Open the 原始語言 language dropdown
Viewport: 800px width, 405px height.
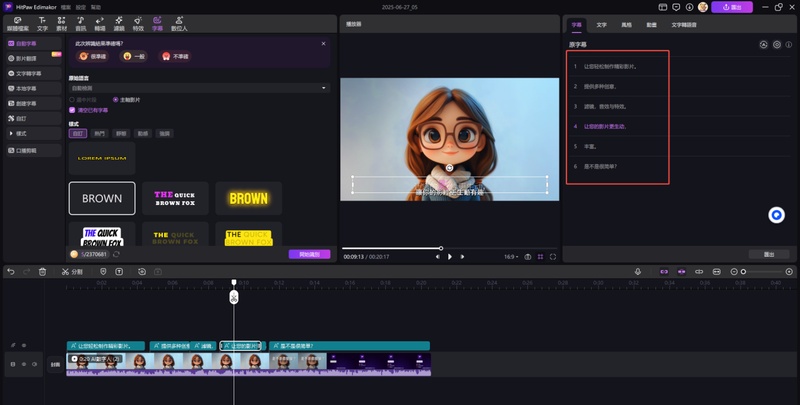[199, 88]
